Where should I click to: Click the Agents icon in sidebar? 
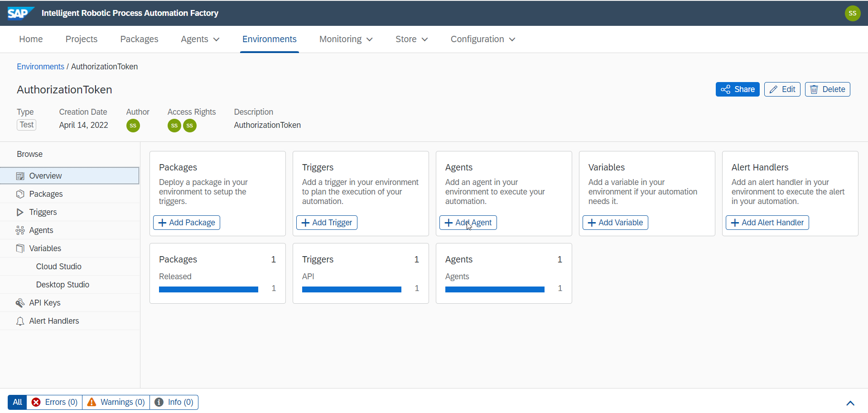coord(20,230)
